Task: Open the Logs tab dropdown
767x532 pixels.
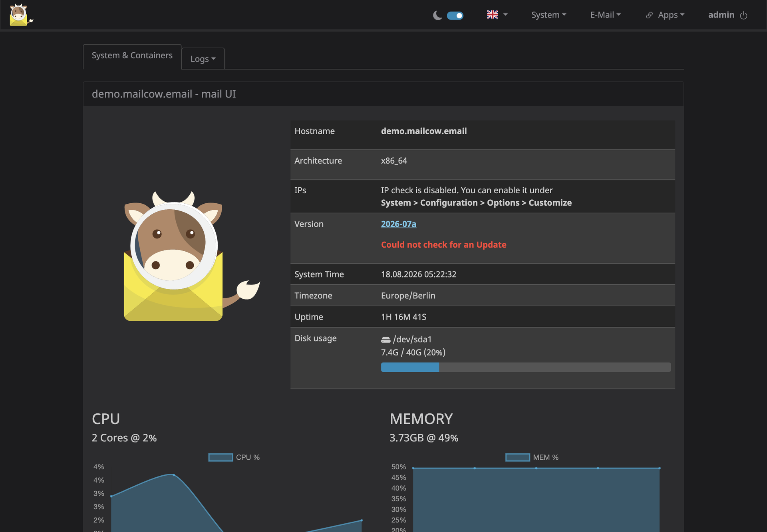Action: click(x=203, y=59)
